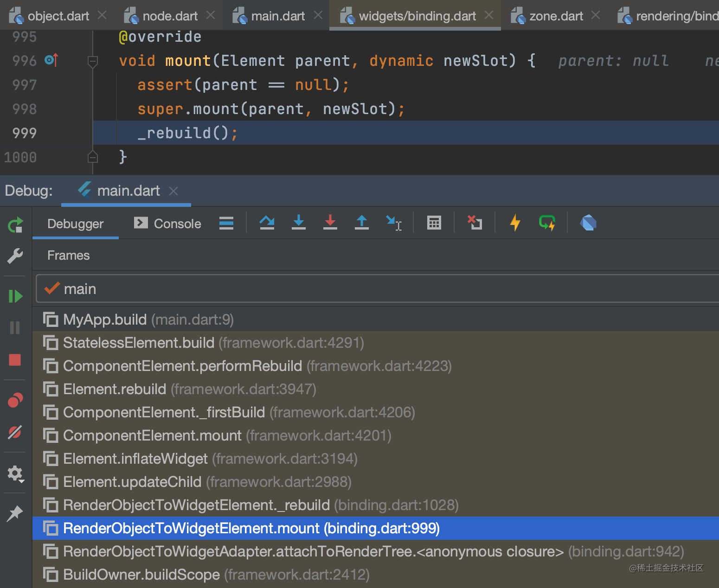The height and width of the screenshot is (588, 719).
Task: Open the main thread selector dropdown
Action: coord(378,289)
